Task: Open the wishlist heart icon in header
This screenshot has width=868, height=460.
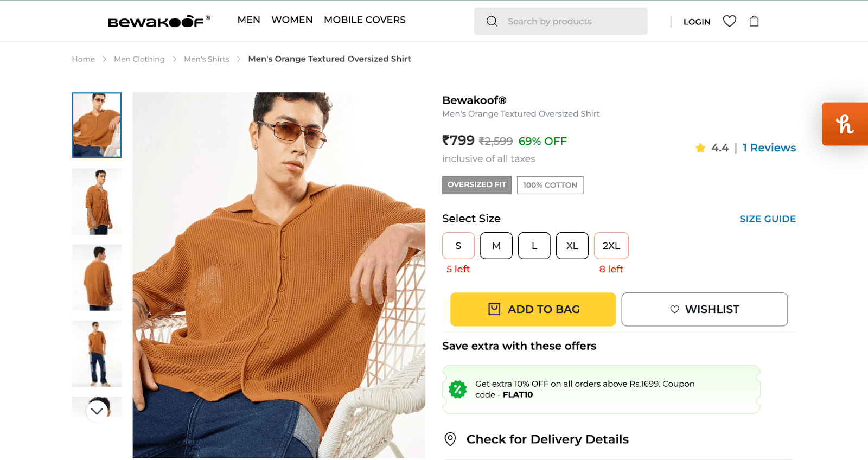Action: point(730,21)
